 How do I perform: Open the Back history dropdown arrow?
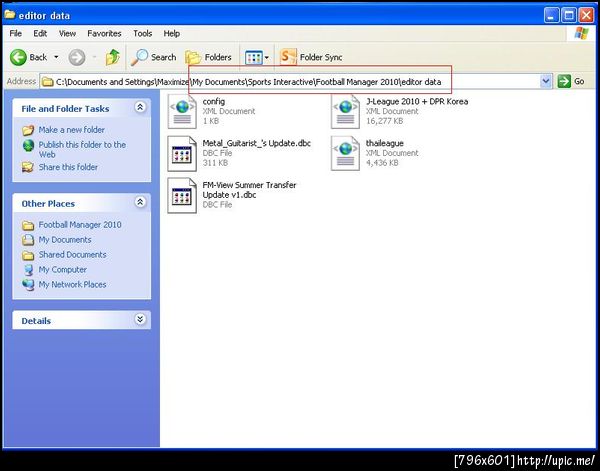click(x=56, y=57)
